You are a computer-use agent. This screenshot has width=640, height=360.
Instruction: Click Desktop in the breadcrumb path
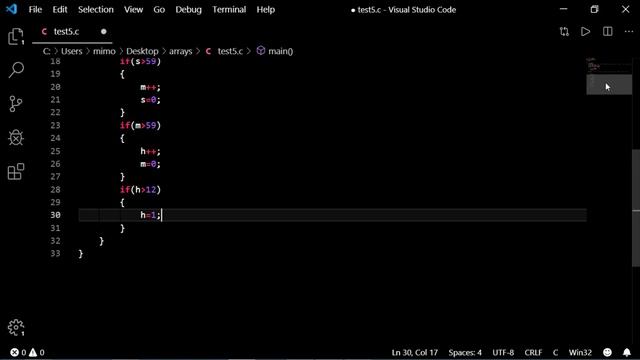[142, 51]
